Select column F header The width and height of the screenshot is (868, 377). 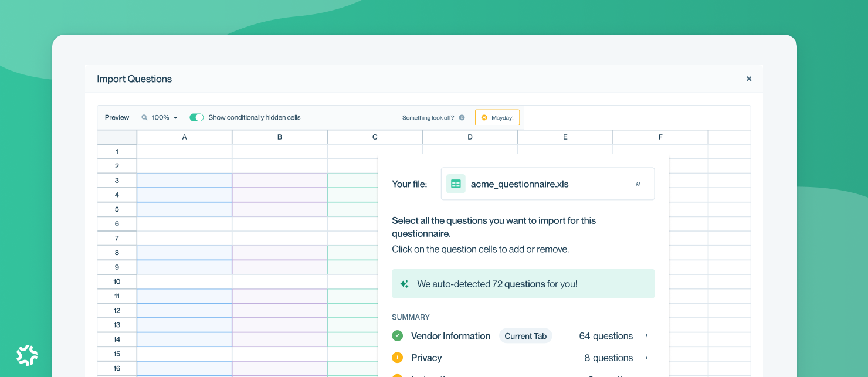(660, 137)
